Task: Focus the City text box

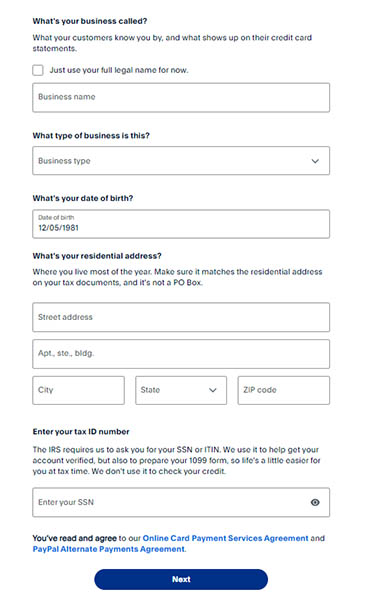Action: [x=78, y=390]
